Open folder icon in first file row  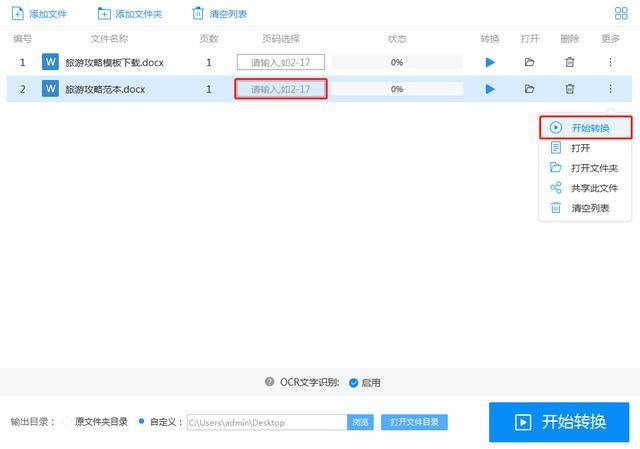(x=529, y=62)
